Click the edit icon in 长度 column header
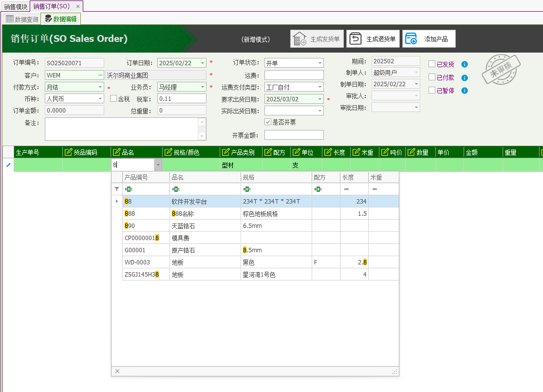543x392 pixels. click(x=328, y=152)
